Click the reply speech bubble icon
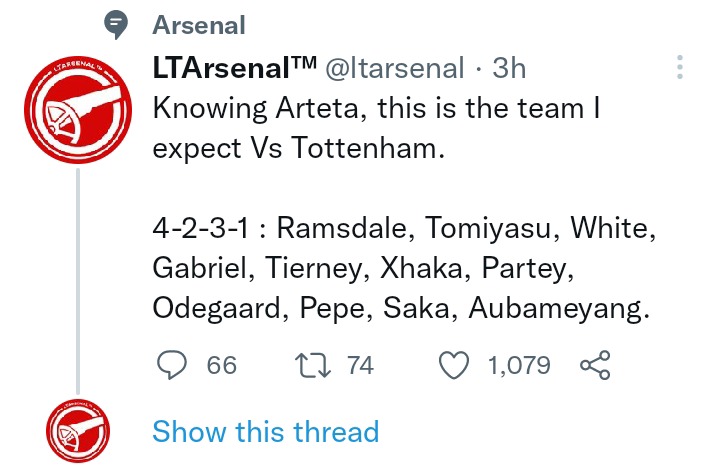 coord(172,365)
